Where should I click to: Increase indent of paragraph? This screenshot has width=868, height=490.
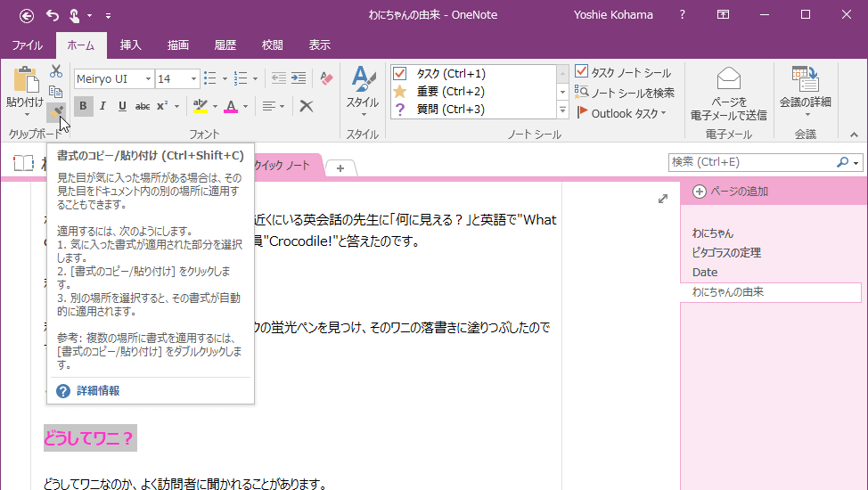pyautogui.click(x=299, y=78)
